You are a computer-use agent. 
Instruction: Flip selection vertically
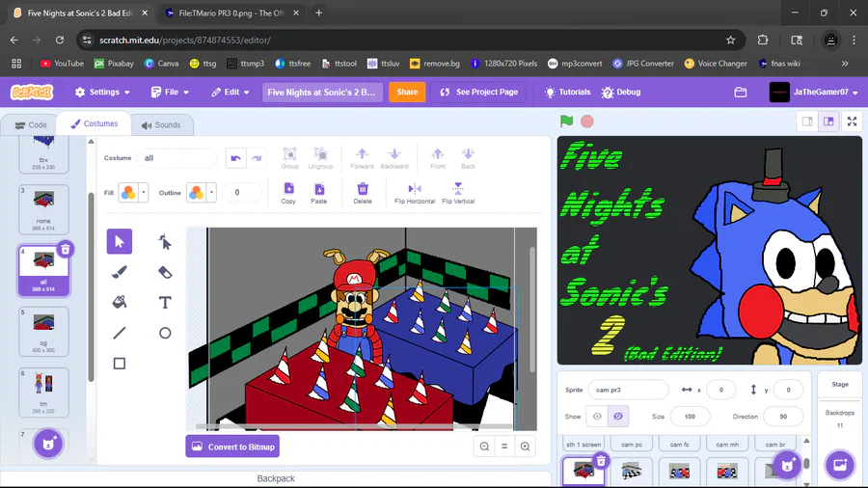pyautogui.click(x=458, y=193)
